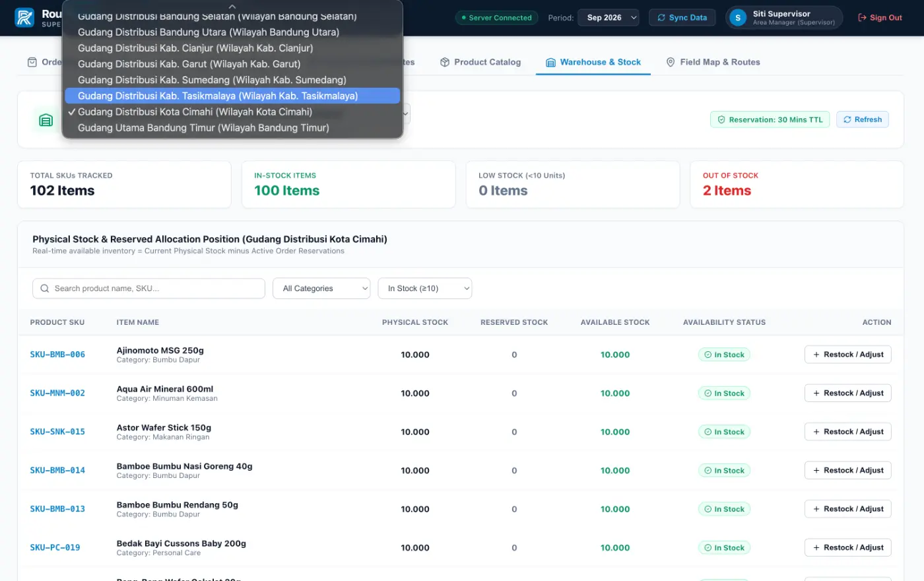
Task: Open the In Stock (≥10) filter dropdown
Action: tap(425, 289)
